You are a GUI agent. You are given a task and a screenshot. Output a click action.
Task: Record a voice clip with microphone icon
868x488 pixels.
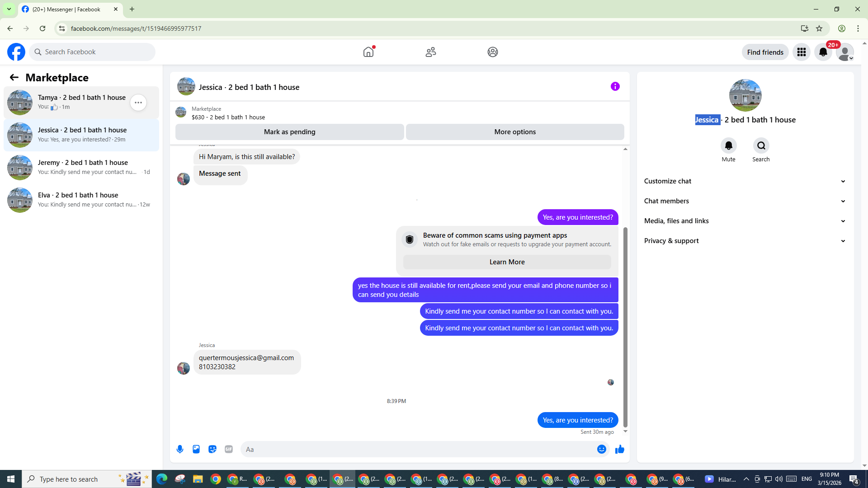click(x=180, y=449)
